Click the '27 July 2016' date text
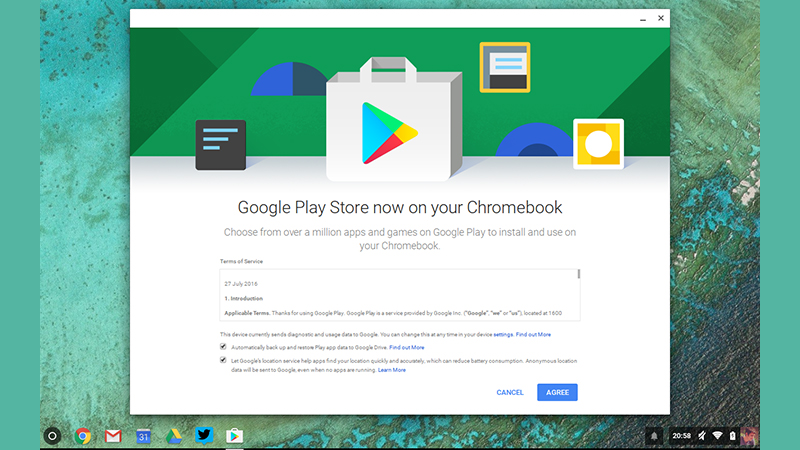800x450 pixels. [241, 284]
